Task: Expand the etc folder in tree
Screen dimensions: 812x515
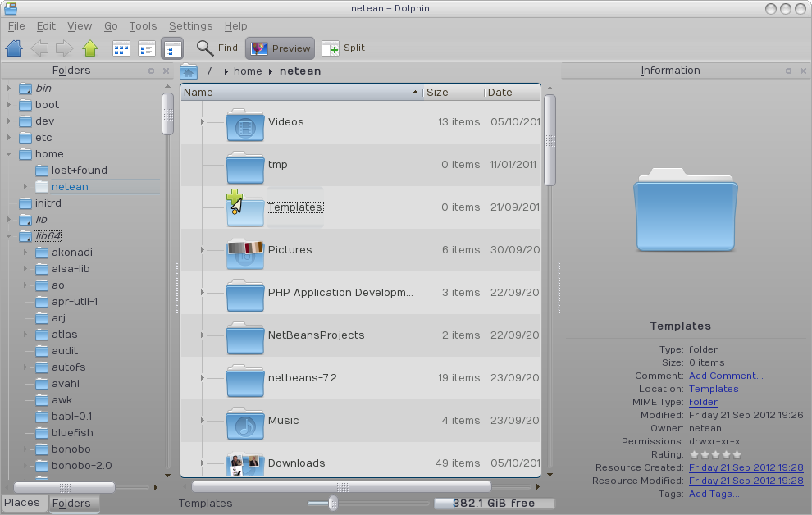Action: pyautogui.click(x=9, y=138)
